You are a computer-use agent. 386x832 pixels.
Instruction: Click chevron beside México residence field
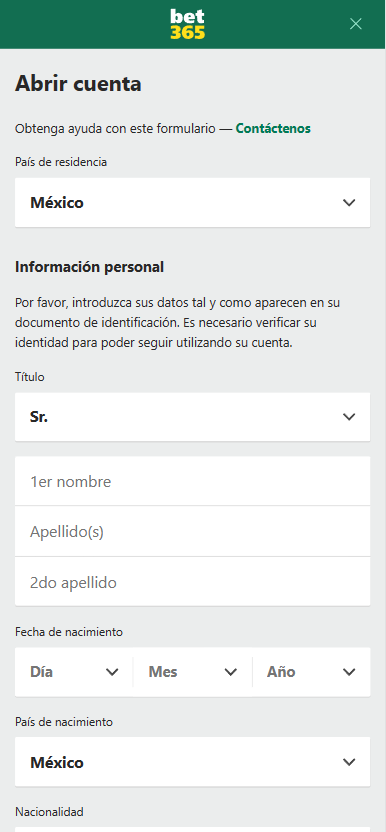349,203
